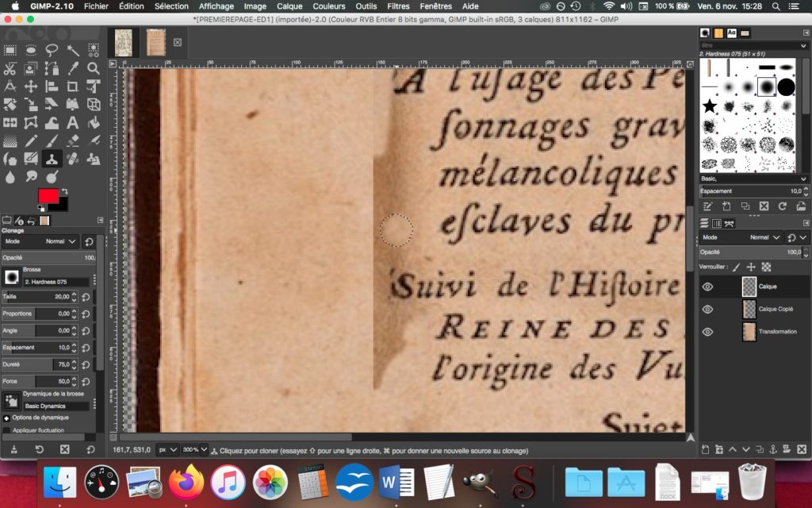This screenshot has width=812, height=508.
Task: Open the Clonage tool Mode dropdown
Action: click(40, 241)
